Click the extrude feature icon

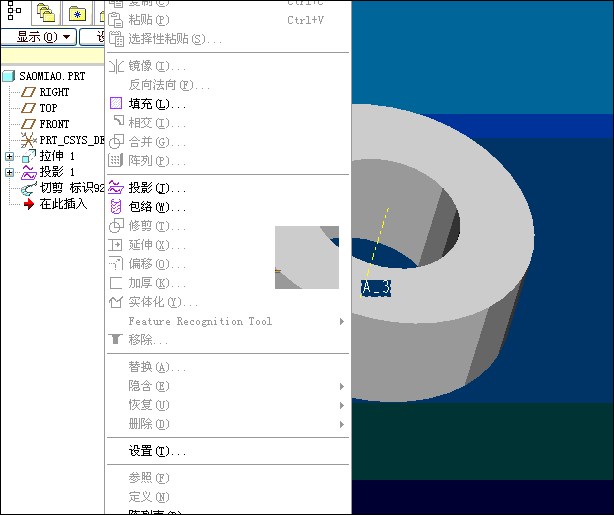pos(29,156)
